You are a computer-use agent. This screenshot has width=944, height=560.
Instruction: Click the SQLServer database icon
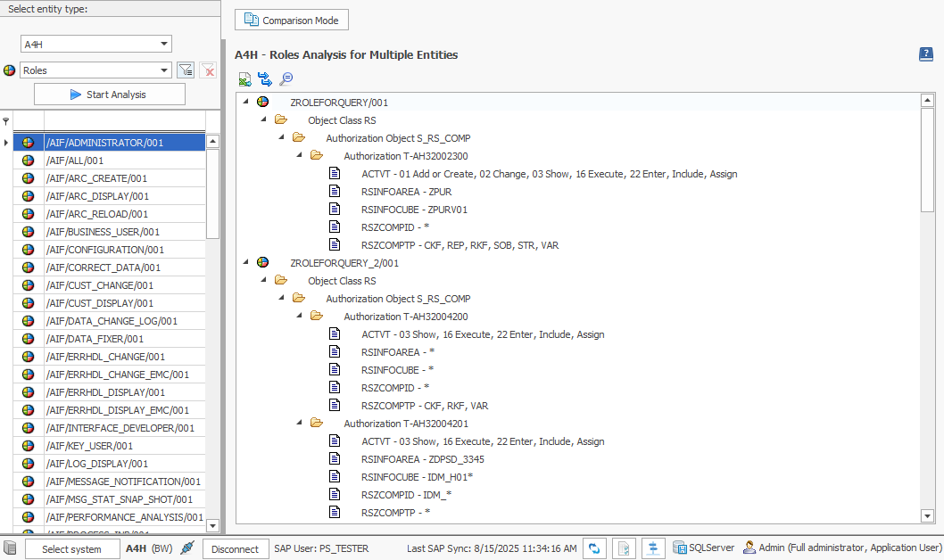click(680, 548)
